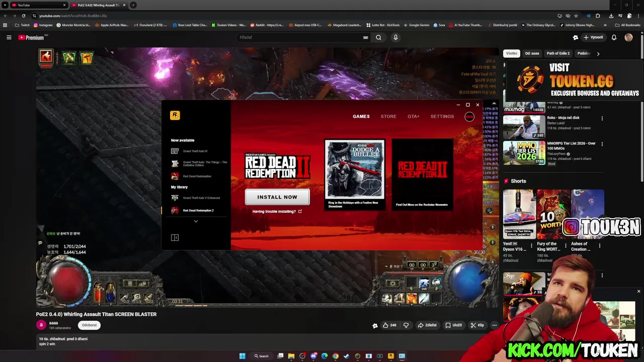The height and width of the screenshot is (362, 644).
Task: Click Odoberať subscribe button
Action: point(89,325)
